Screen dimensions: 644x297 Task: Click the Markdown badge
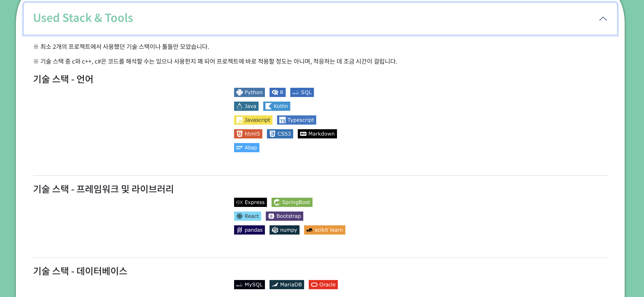tap(317, 134)
